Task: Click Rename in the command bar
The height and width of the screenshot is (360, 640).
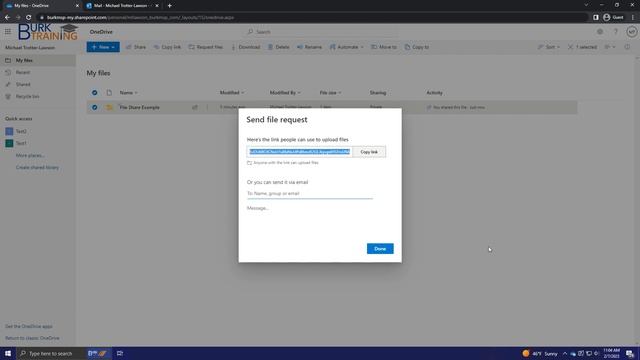Action: click(x=309, y=47)
